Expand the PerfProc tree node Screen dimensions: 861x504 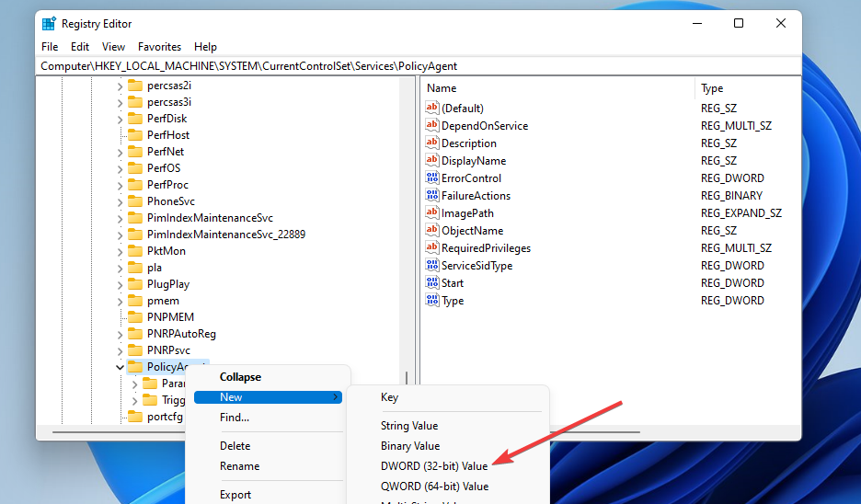click(120, 185)
